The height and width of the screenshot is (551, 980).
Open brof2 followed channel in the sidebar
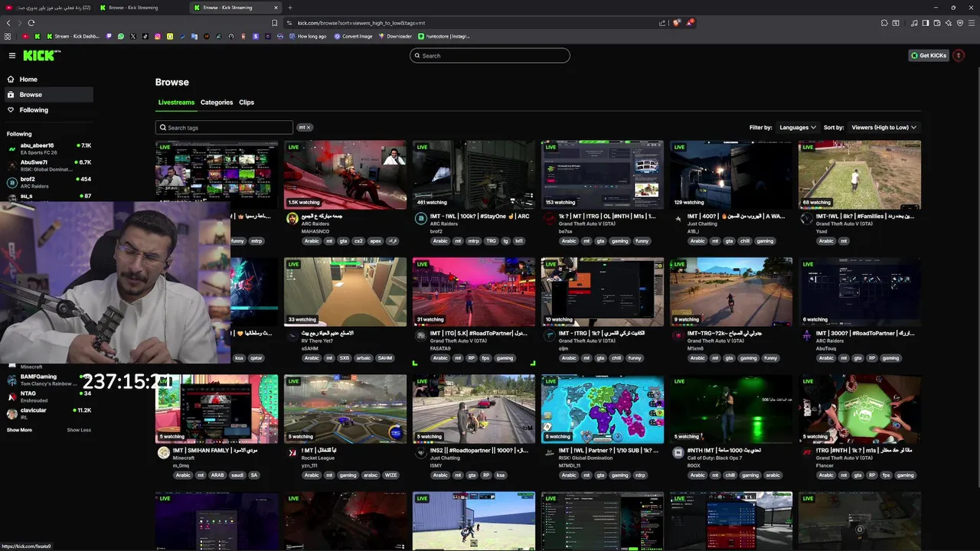point(49,182)
